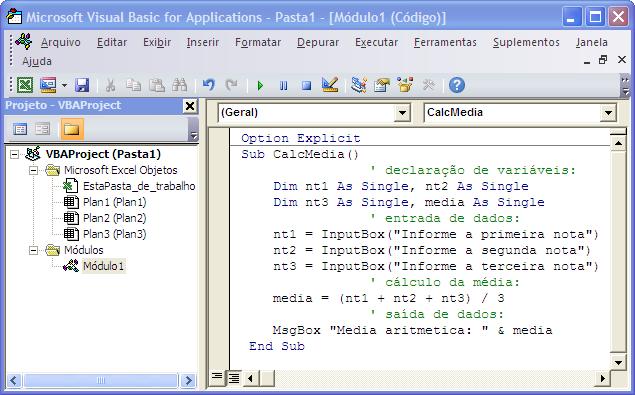This screenshot has height=395, width=635.
Task: Select Plan1 (Plan1) sheet object
Action: (115, 202)
